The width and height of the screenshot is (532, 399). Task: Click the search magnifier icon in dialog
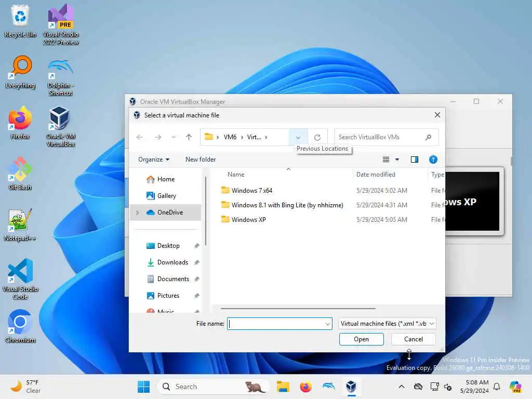click(428, 137)
